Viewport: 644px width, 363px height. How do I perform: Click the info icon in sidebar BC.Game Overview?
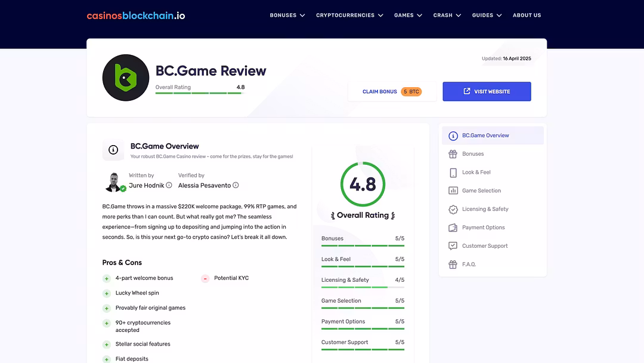pos(453,136)
